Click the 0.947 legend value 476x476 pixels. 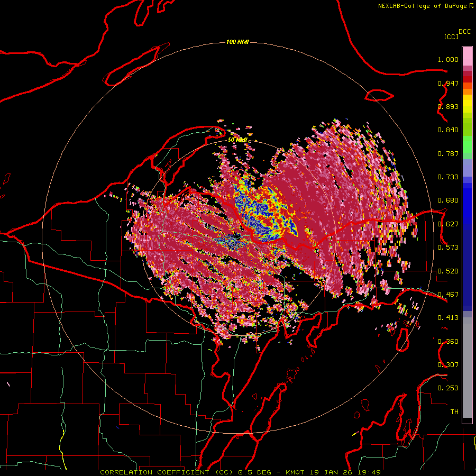click(x=448, y=83)
